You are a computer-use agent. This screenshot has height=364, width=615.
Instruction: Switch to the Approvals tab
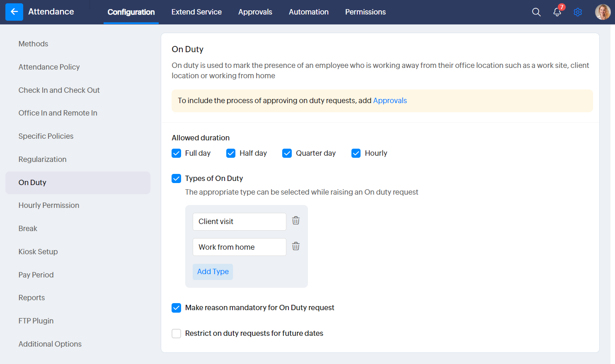point(255,12)
